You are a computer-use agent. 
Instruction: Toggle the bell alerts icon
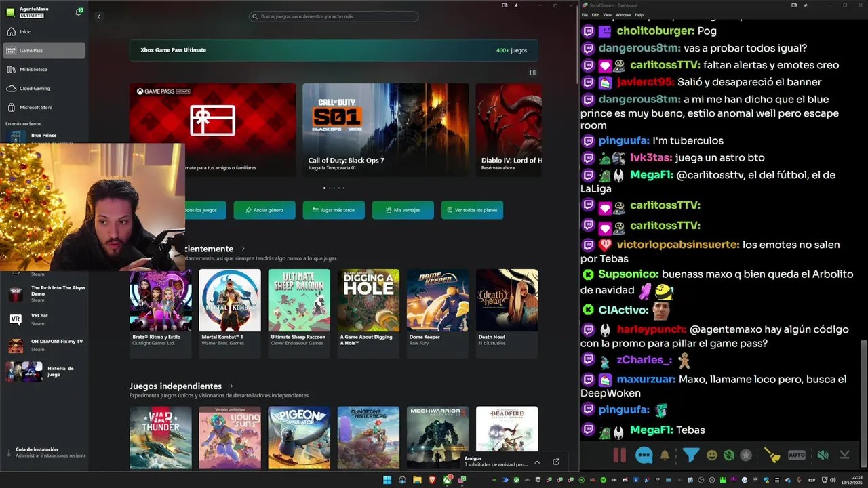pos(665,455)
